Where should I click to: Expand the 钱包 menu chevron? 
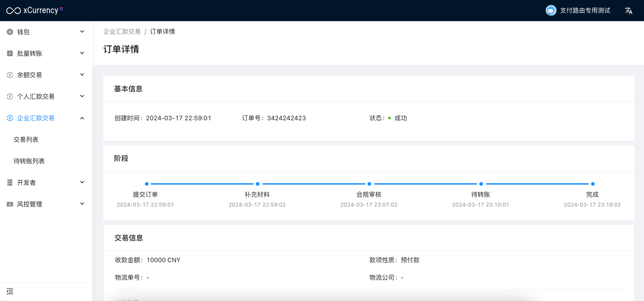click(82, 32)
